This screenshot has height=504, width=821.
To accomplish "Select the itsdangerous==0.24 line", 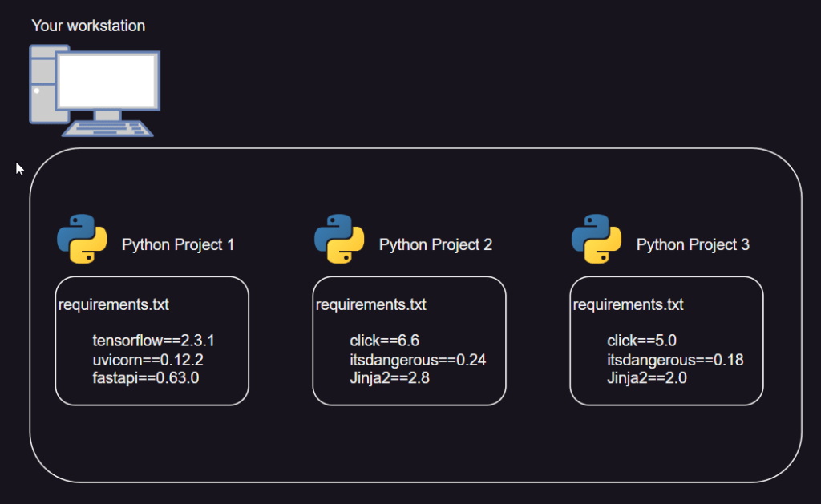I will (418, 360).
